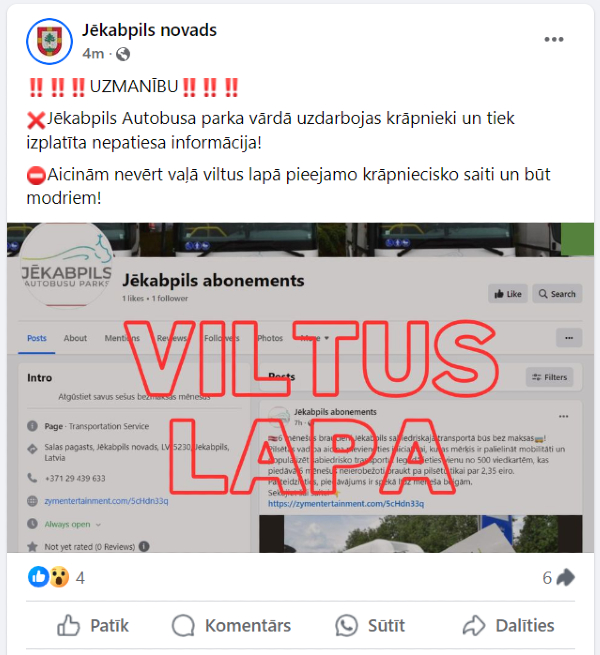Open the Filters button in screenshot
The height and width of the screenshot is (655, 600).
[x=549, y=377]
